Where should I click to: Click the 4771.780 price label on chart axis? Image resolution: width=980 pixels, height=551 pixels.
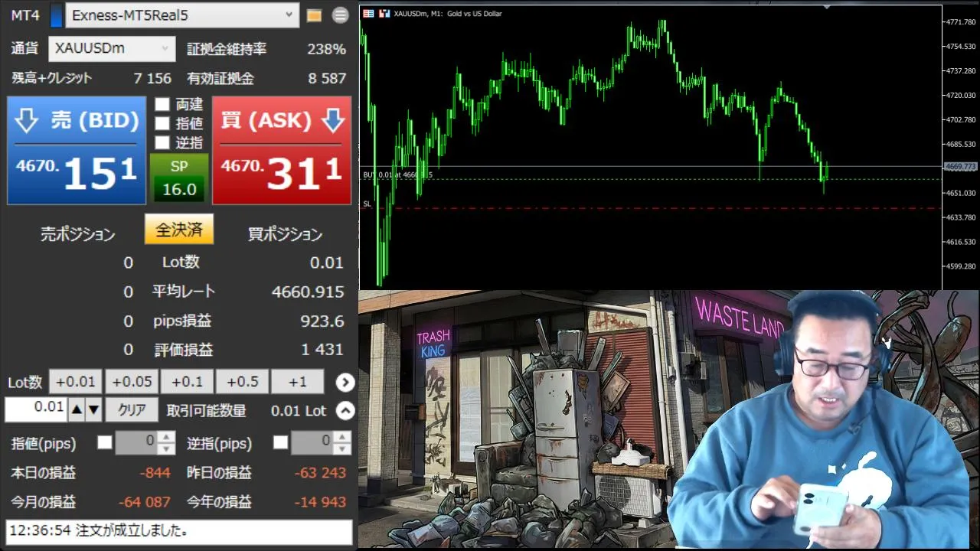(961, 22)
